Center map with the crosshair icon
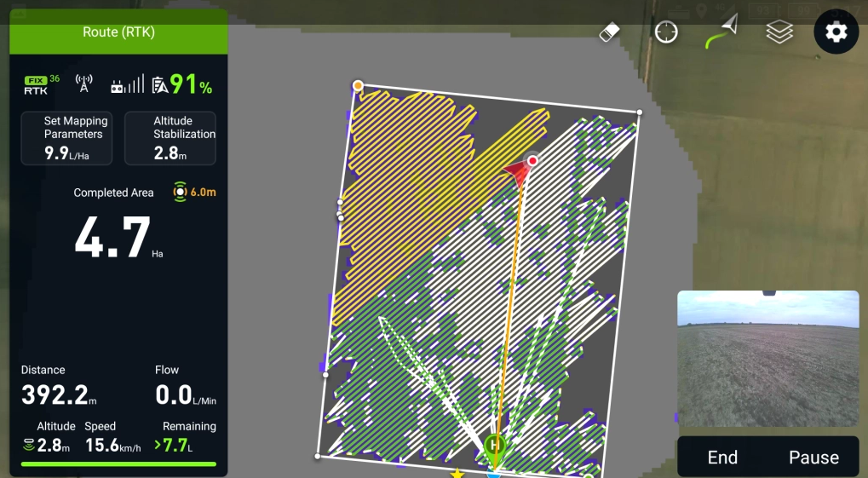868x478 pixels. (665, 32)
